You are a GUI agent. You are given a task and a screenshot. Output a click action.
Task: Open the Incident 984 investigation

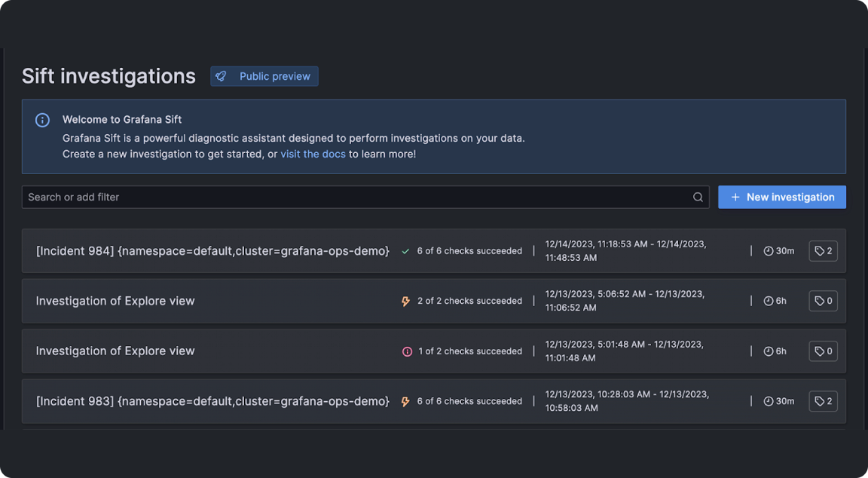point(212,251)
